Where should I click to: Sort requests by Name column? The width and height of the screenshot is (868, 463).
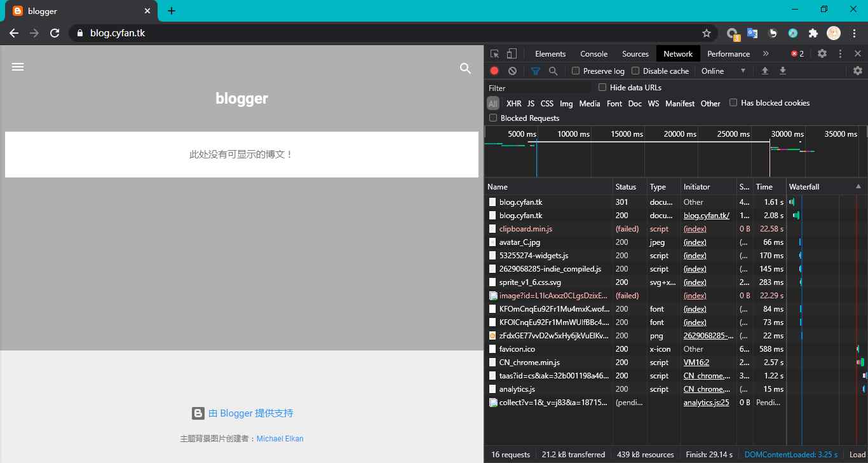click(548, 187)
